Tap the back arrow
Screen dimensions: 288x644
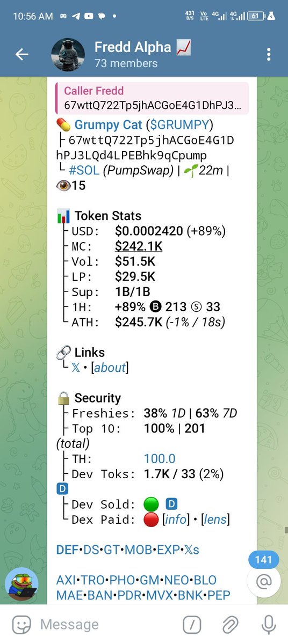pyautogui.click(x=21, y=54)
